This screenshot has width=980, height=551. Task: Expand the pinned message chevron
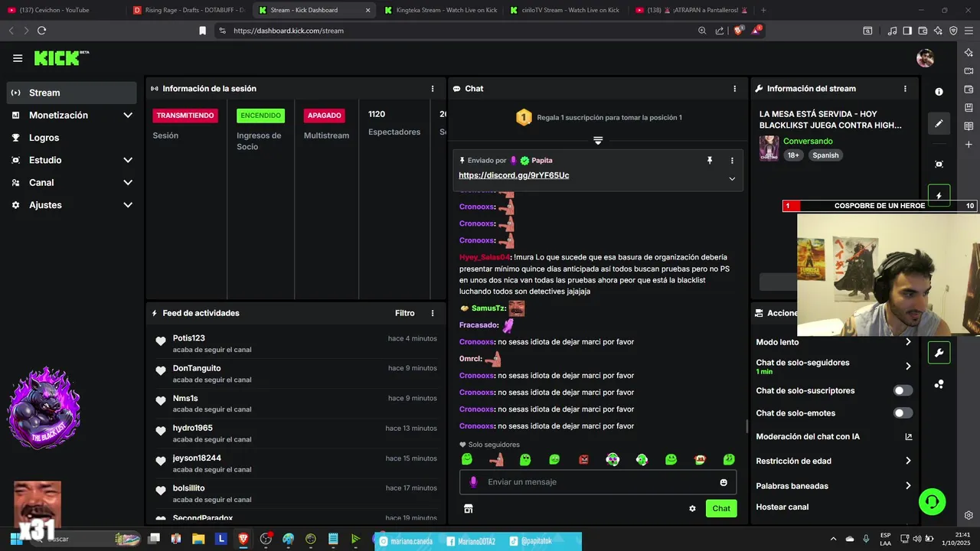click(732, 178)
